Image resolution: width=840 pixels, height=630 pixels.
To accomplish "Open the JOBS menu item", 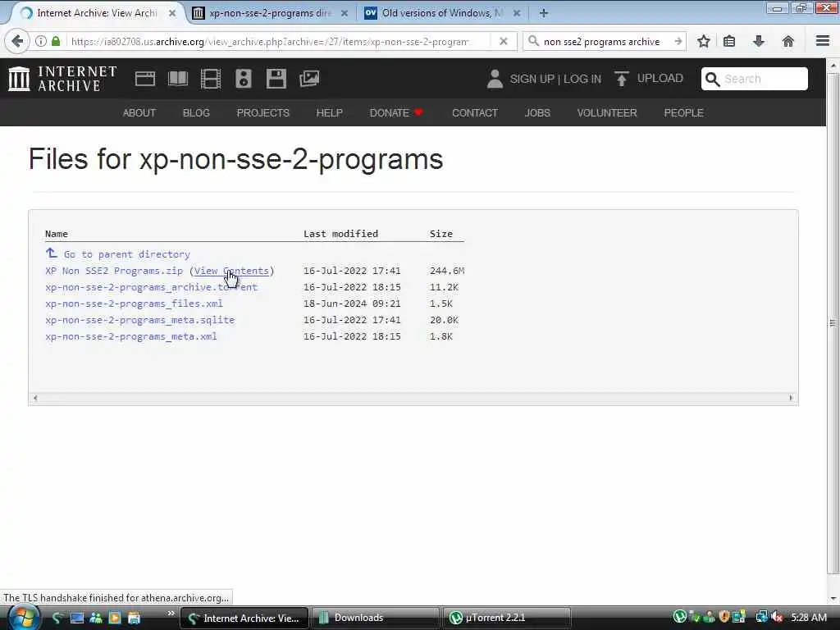I will [x=537, y=113].
